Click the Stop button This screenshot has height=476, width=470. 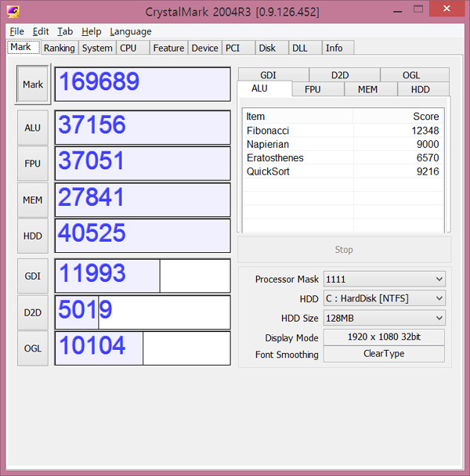coord(344,250)
